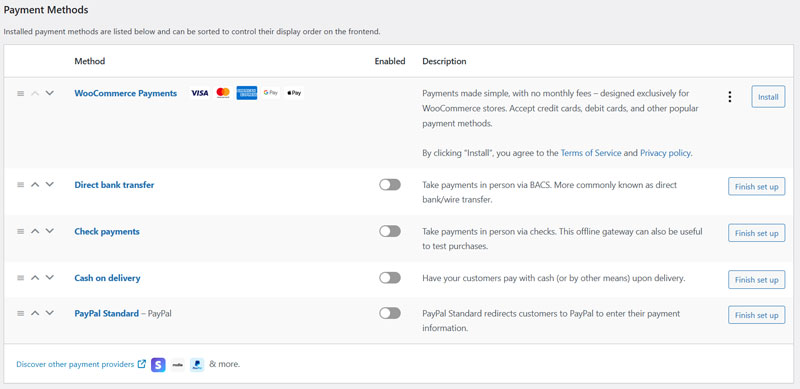The height and width of the screenshot is (389, 800).
Task: Finish set up for Cash on delivery
Action: pos(756,279)
